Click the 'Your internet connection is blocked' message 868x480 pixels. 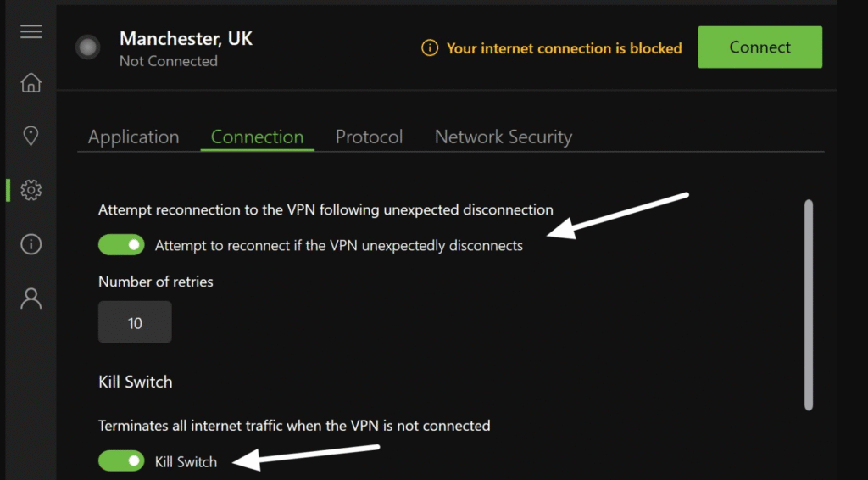[x=564, y=48]
